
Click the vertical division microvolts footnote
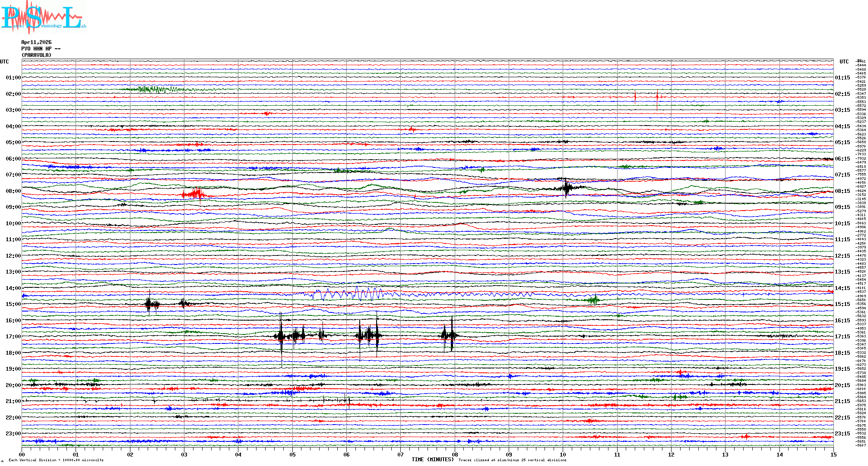tap(56, 460)
